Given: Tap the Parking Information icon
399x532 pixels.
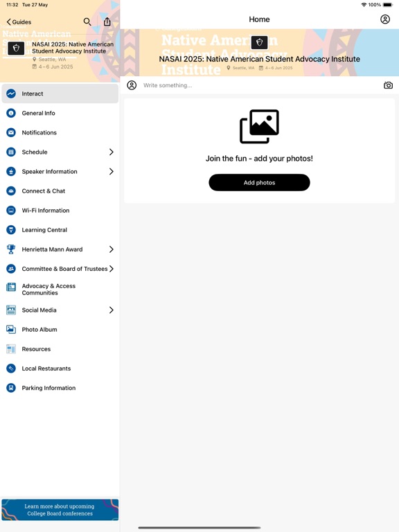Looking at the screenshot, I should (x=11, y=388).
